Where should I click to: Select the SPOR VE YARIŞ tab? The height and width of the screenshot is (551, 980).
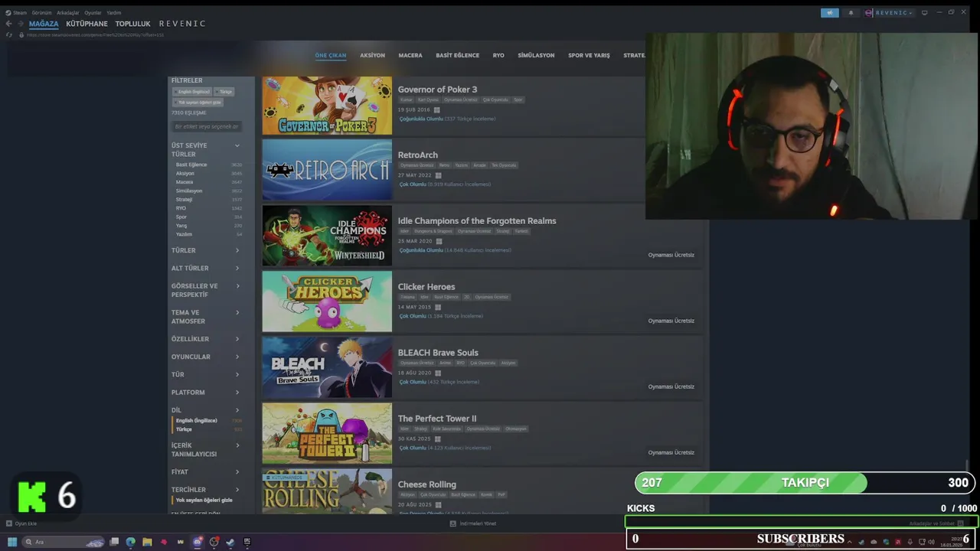[589, 55]
